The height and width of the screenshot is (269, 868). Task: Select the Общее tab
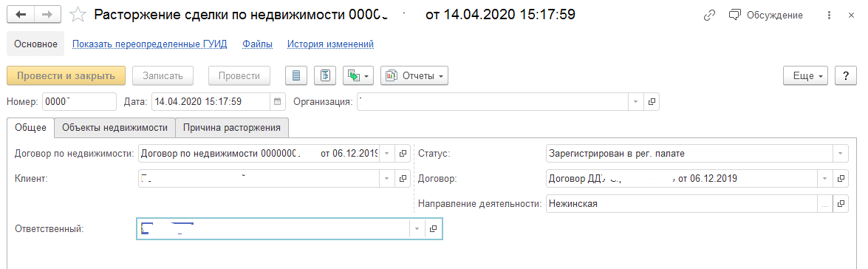pyautogui.click(x=30, y=127)
